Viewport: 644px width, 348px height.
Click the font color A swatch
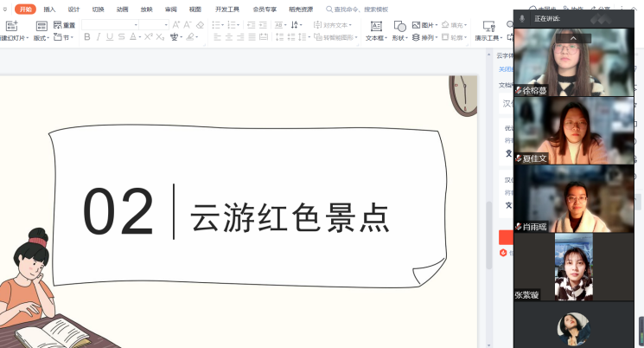point(134,38)
